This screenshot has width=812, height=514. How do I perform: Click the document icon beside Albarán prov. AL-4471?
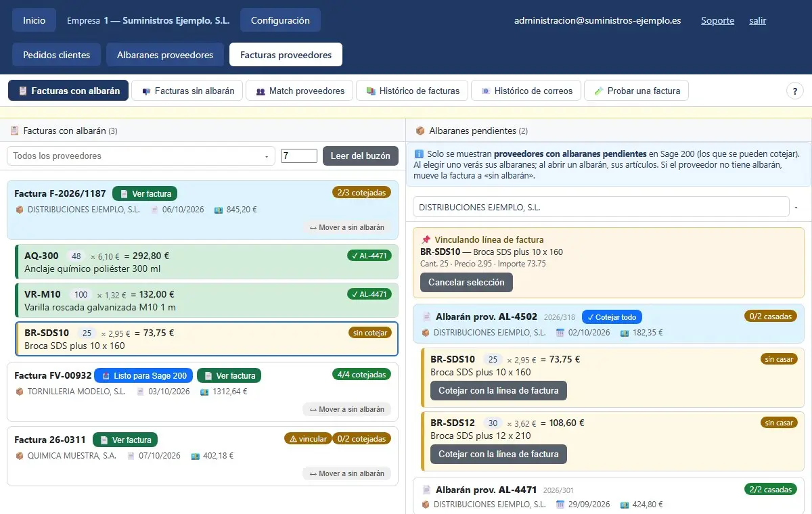click(426, 490)
